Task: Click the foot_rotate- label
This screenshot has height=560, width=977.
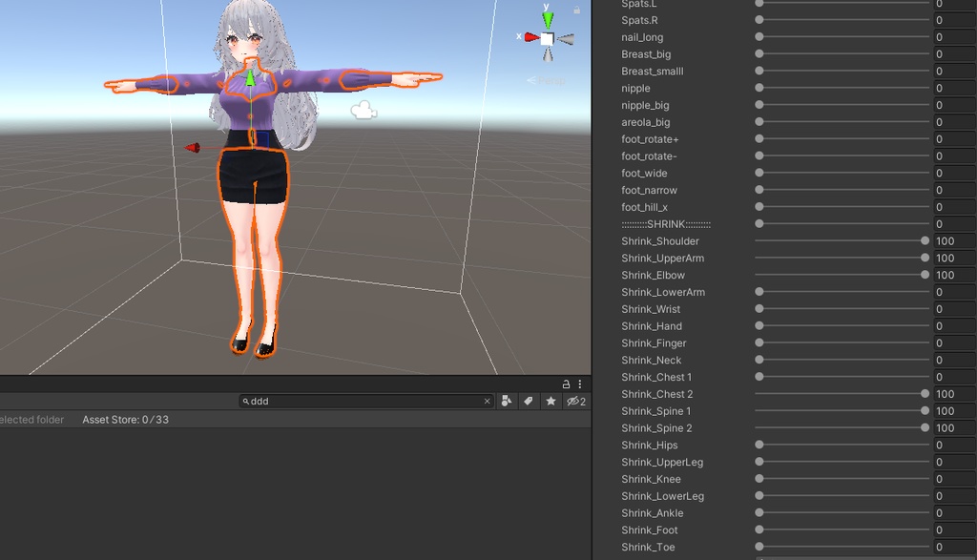Action: (649, 156)
